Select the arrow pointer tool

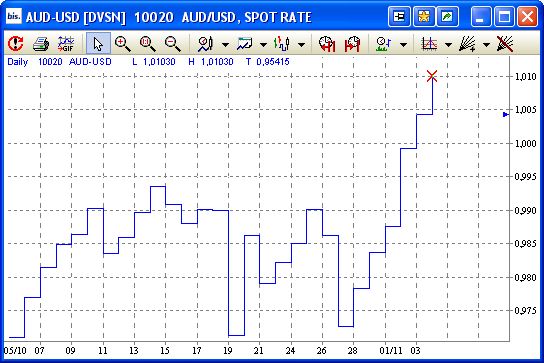click(98, 44)
